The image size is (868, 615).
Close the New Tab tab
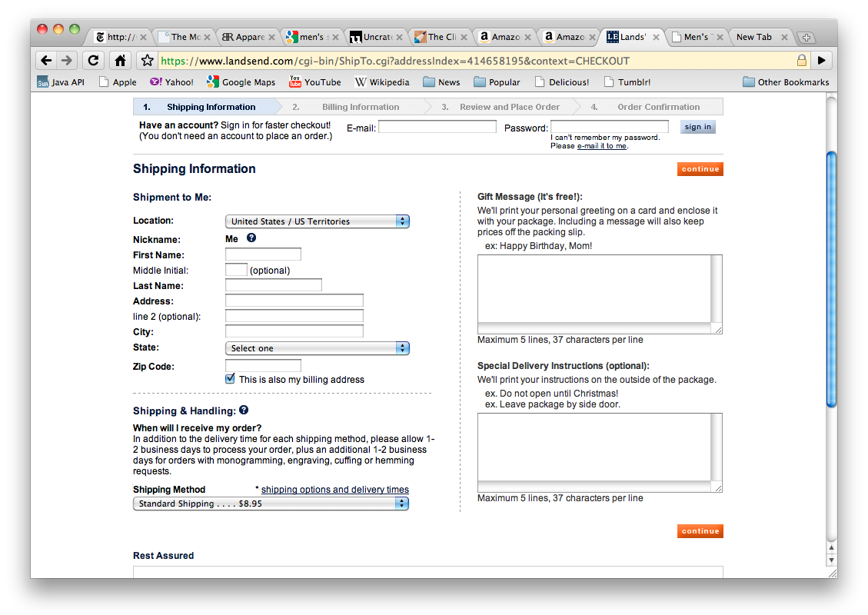coord(784,37)
